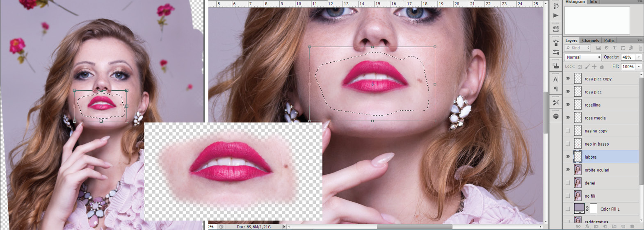The width and height of the screenshot is (644, 230).
Task: Select the Color Fill 1 layer
Action: 615,209
